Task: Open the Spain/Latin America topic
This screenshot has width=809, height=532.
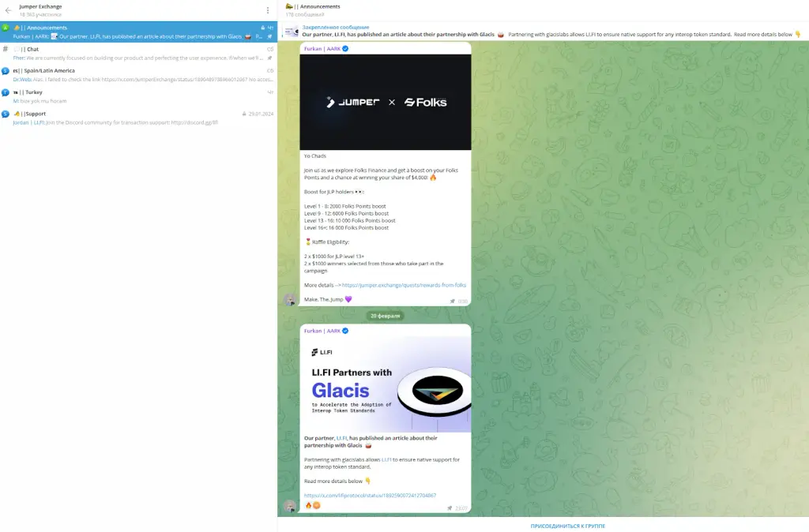Action: point(138,75)
